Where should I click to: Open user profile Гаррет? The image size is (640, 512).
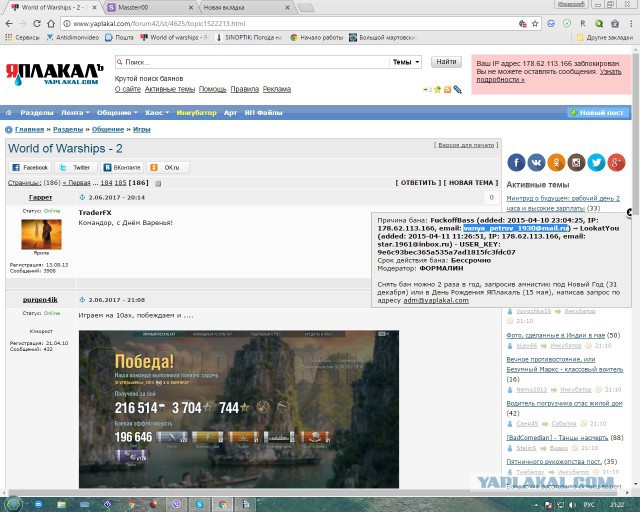click(x=40, y=197)
